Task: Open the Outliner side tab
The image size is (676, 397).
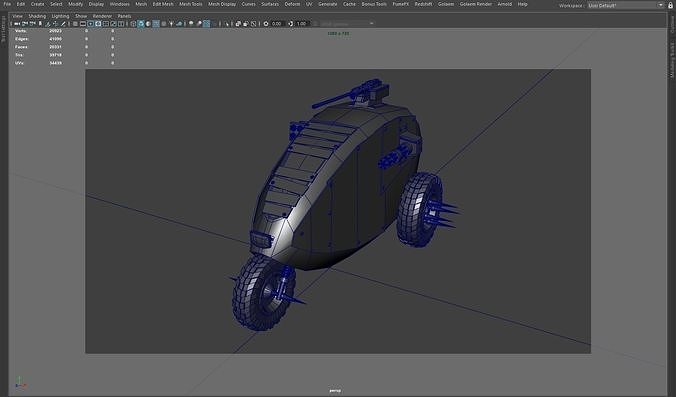Action: pos(672,26)
